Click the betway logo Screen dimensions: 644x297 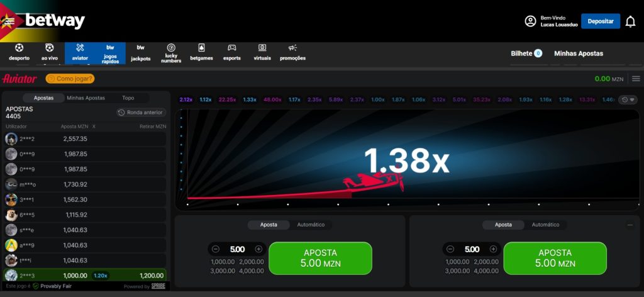point(55,21)
